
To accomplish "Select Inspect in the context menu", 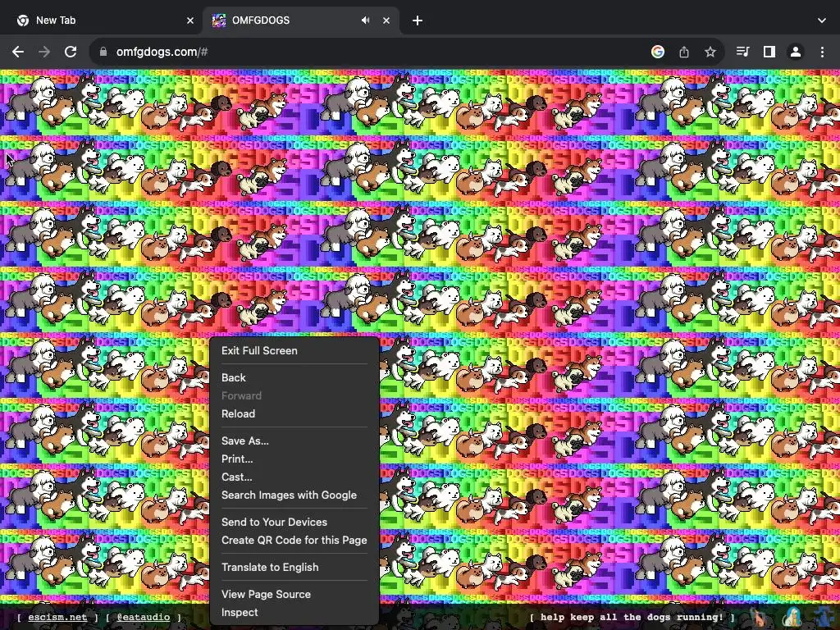I will point(294,612).
